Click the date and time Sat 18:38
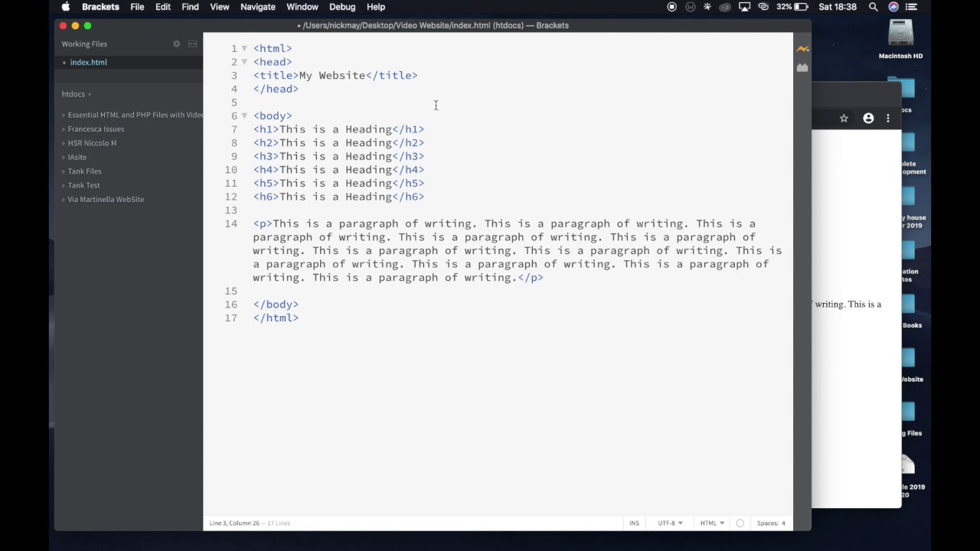The height and width of the screenshot is (551, 980). (x=837, y=7)
